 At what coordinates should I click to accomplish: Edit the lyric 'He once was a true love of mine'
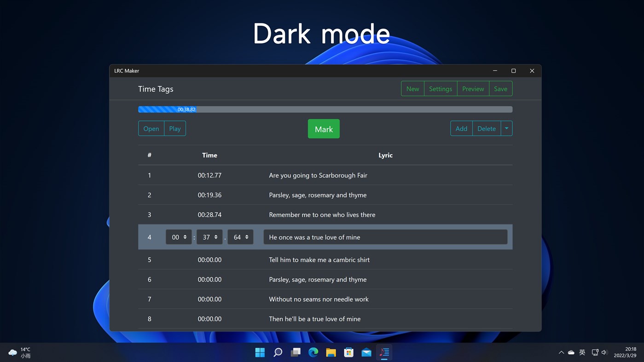tap(385, 237)
